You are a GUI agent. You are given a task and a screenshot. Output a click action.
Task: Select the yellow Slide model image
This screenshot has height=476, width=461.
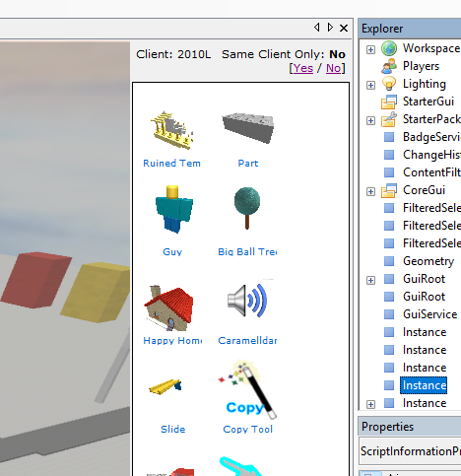165,386
